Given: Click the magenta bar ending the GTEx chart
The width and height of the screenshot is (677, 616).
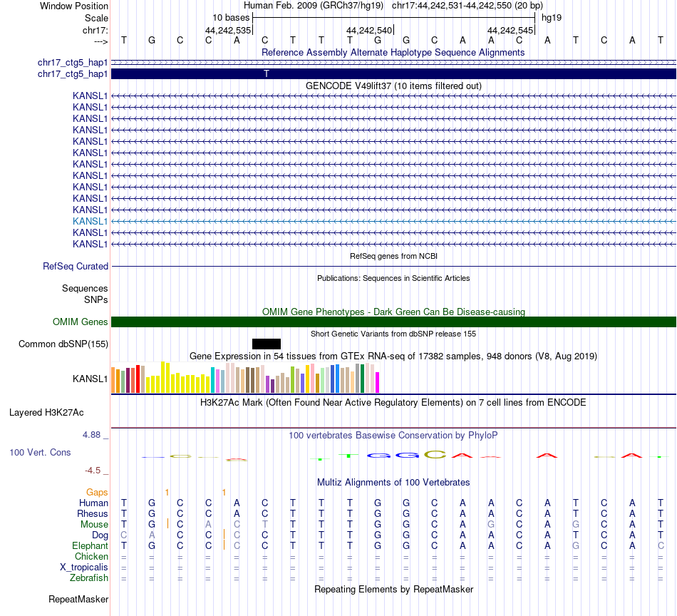Looking at the screenshot, I should click(378, 382).
